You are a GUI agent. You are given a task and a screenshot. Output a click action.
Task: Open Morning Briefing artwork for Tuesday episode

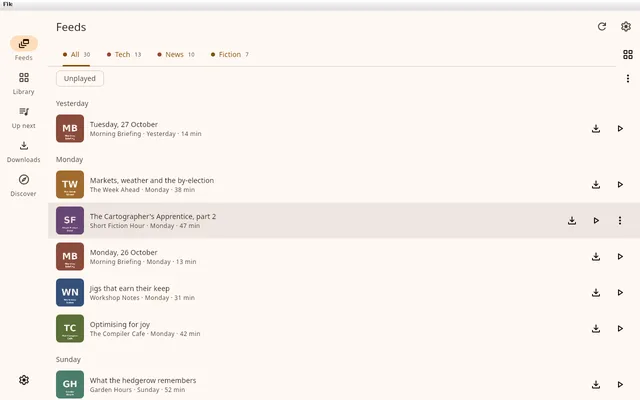click(70, 129)
